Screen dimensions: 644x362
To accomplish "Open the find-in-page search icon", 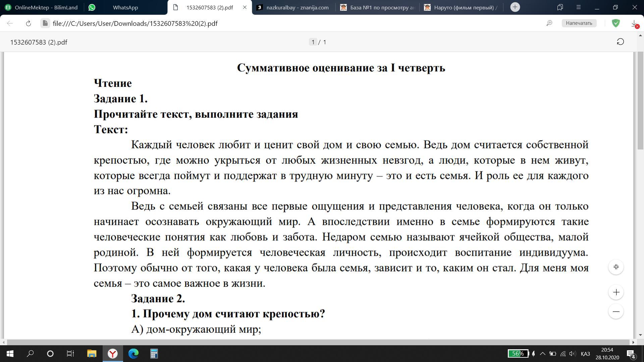I will [549, 23].
